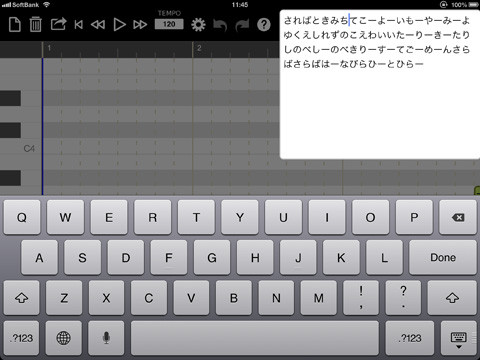Screen dimensions: 480x360
Task: Tap the fast-forward button
Action: point(140,25)
